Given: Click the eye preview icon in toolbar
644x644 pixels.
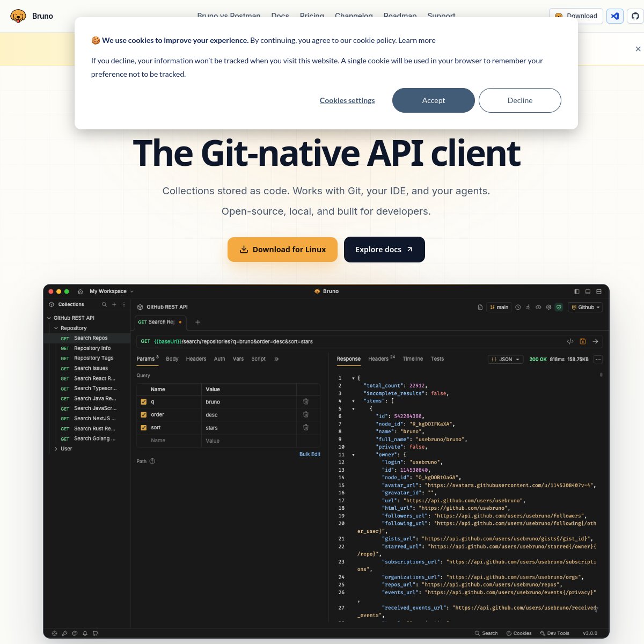Looking at the screenshot, I should [x=538, y=308].
